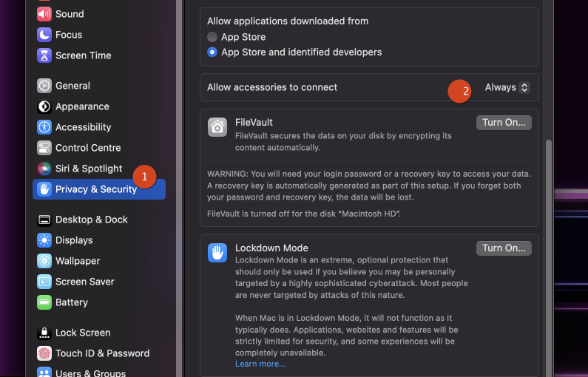The image size is (588, 377).
Task: Click the Battery icon in sidebar
Action: click(x=44, y=302)
